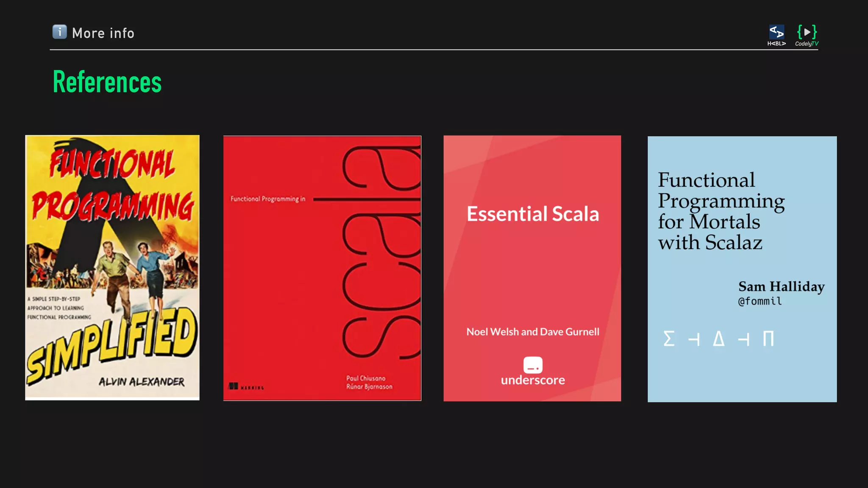Select the Essential Scala book title

click(533, 214)
